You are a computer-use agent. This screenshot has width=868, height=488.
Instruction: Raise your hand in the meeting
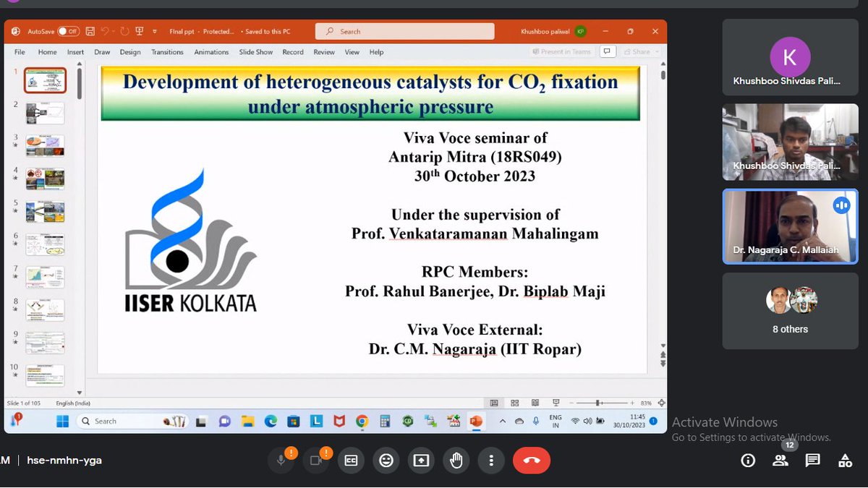[456, 460]
